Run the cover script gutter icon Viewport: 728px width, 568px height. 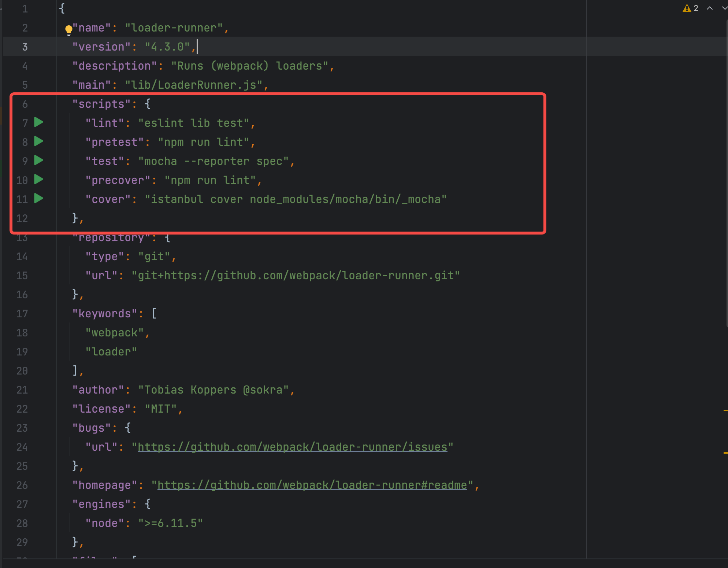[38, 198]
